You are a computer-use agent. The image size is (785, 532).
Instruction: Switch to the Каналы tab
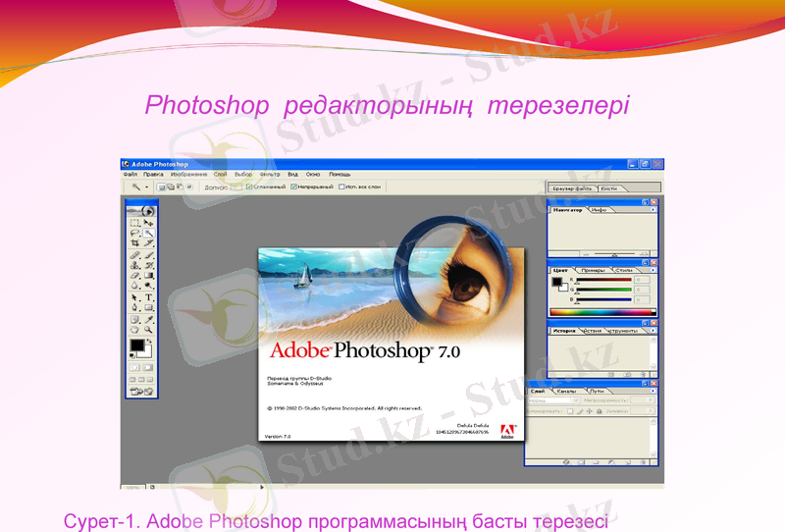tap(567, 391)
